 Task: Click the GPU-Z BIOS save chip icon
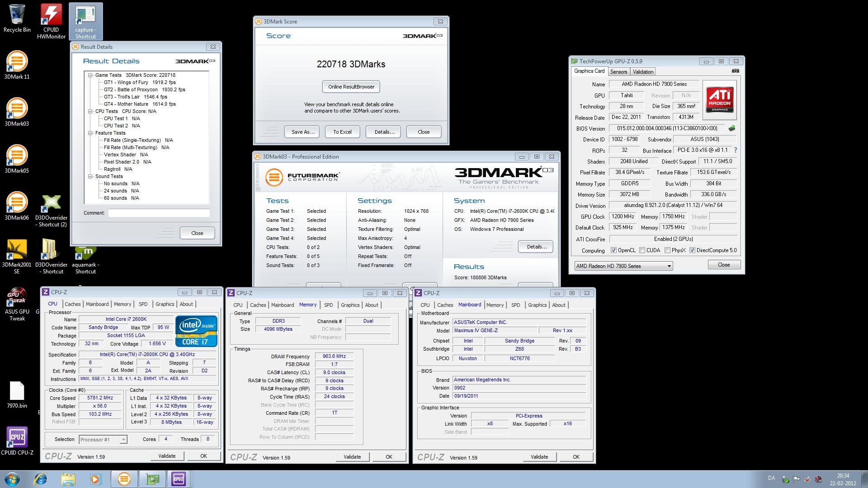pos(732,128)
